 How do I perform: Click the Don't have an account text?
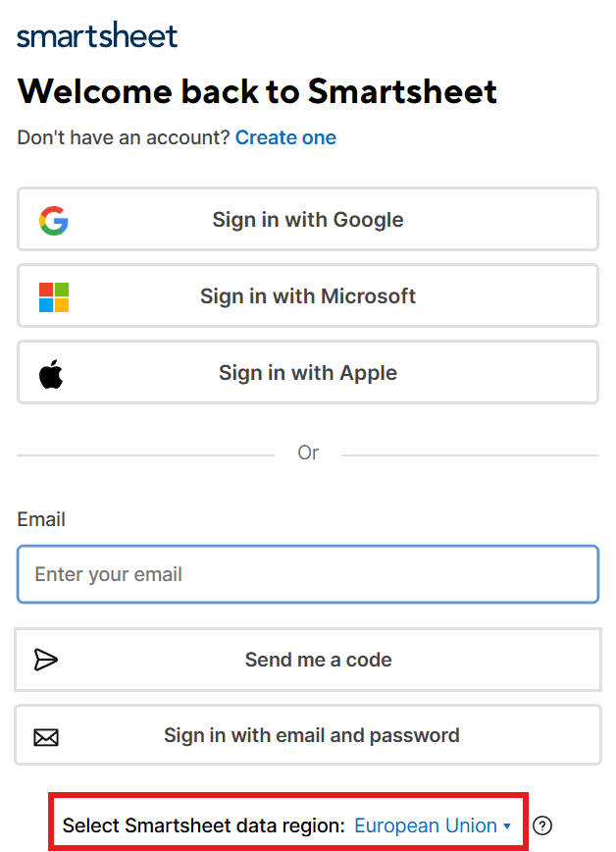point(124,138)
